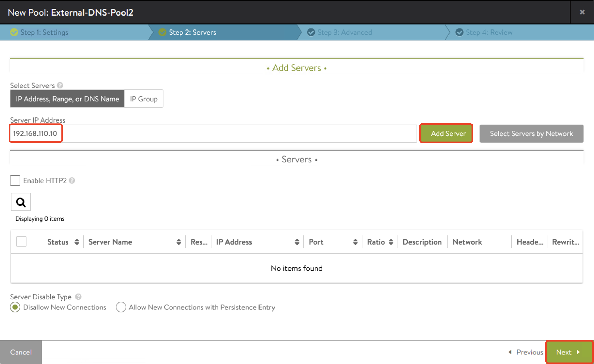Enable the HTTP2 checkbox

(x=15, y=180)
